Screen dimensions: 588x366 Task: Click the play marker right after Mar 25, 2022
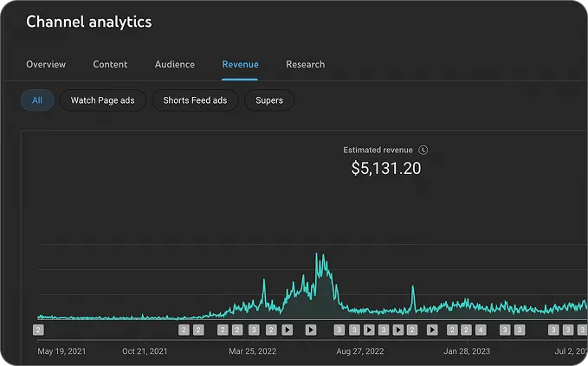coord(288,330)
